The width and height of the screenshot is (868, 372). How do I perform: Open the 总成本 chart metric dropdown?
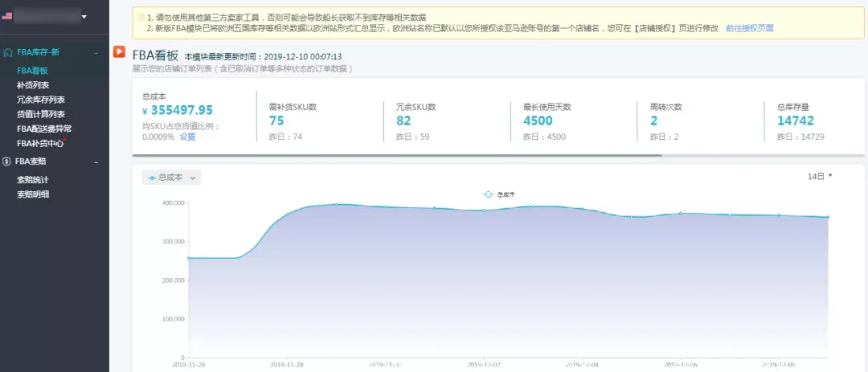172,177
